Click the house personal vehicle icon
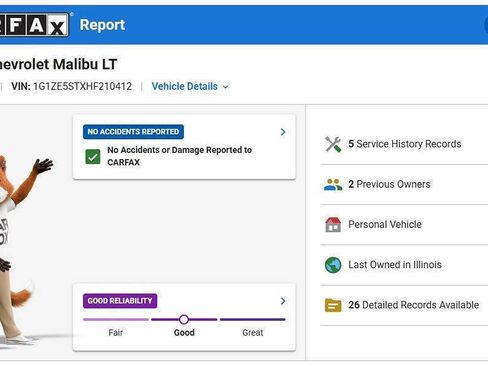Viewport: 488px width, 366px height. coord(333,224)
